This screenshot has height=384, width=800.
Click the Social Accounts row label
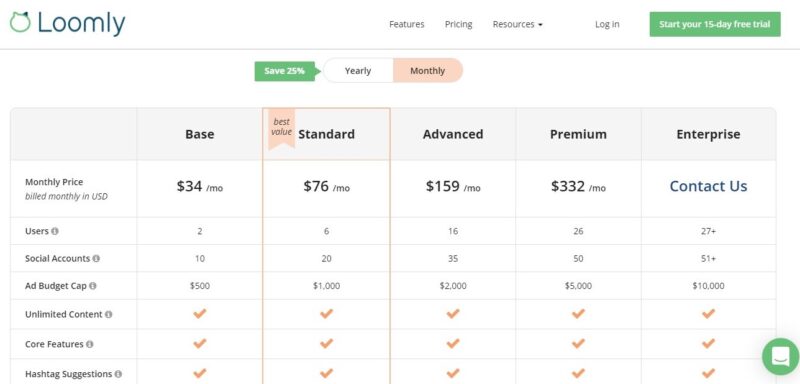(x=57, y=259)
